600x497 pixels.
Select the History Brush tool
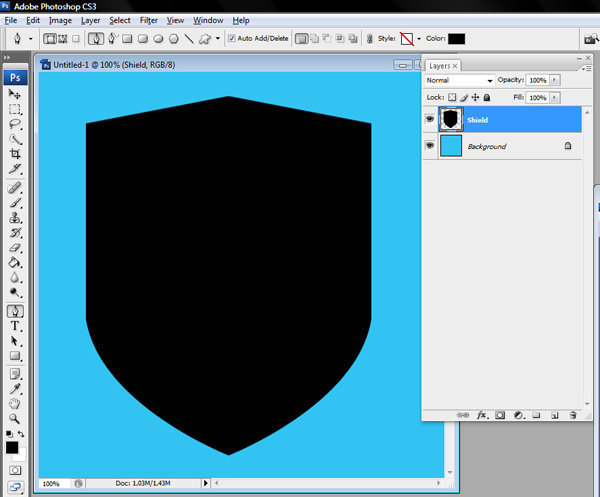coord(15,233)
